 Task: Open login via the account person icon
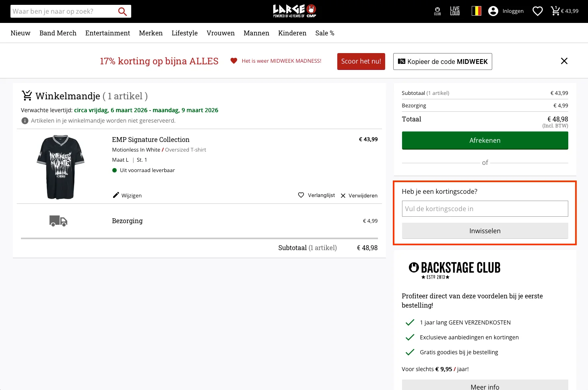(x=493, y=11)
